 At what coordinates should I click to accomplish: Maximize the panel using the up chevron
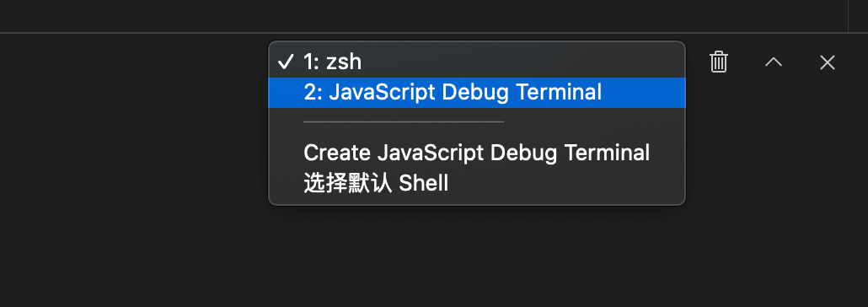[x=774, y=62]
